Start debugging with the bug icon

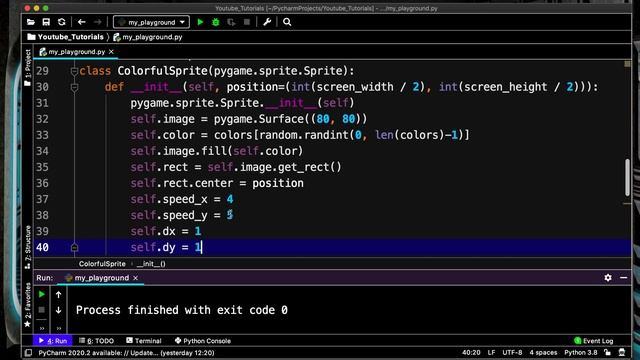[x=216, y=22]
